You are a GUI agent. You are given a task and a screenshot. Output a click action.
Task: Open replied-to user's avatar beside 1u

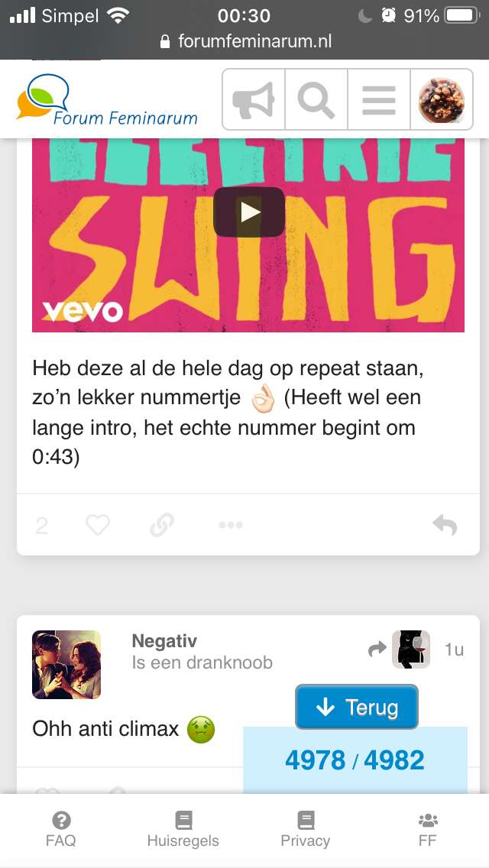[x=411, y=649]
